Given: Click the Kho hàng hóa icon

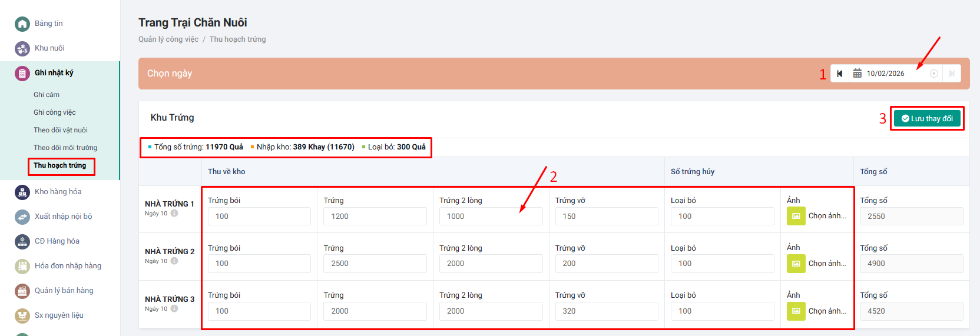Looking at the screenshot, I should (x=22, y=192).
